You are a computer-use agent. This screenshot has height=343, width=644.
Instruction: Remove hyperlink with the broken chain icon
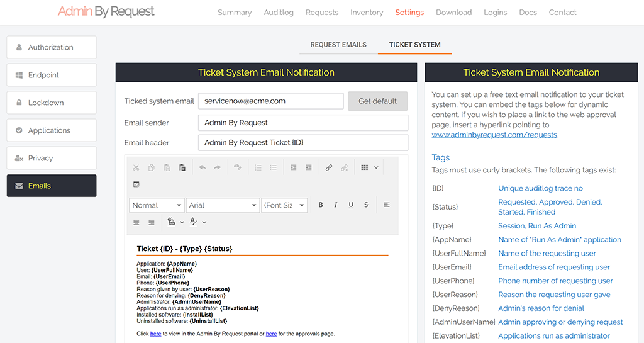tap(344, 167)
